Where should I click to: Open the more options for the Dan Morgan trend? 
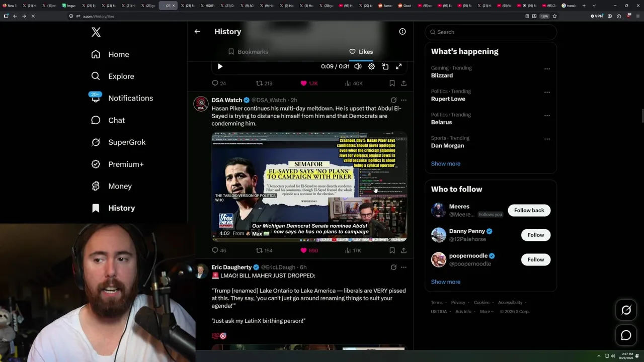547,139
